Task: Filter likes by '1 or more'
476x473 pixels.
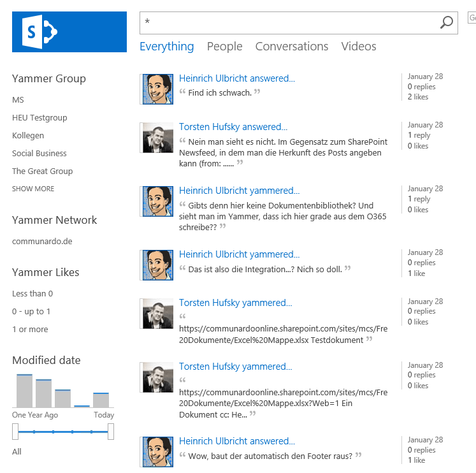Action: 30,330
